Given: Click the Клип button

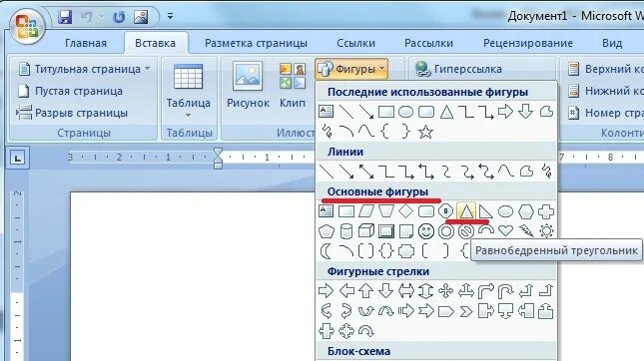Looking at the screenshot, I should pyautogui.click(x=292, y=86).
